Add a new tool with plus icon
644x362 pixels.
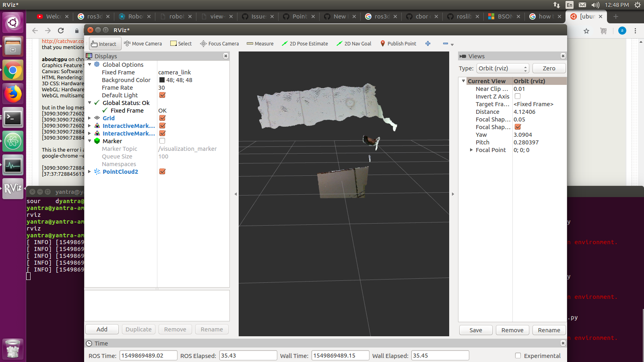pos(428,43)
